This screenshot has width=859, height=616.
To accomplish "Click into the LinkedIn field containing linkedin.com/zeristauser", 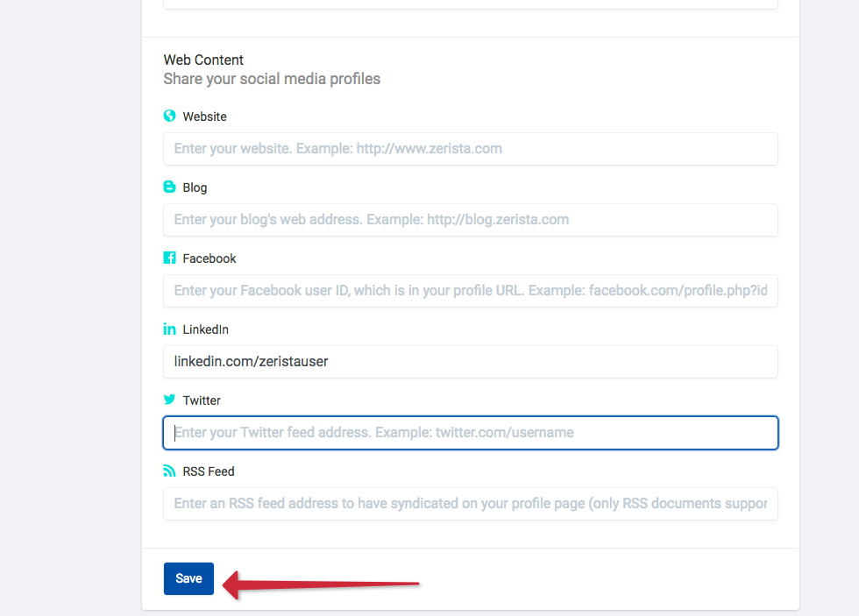I will click(470, 361).
